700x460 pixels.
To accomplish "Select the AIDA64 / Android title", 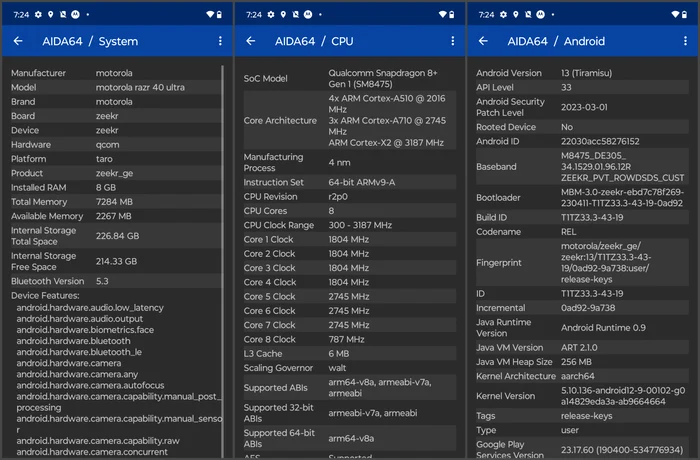I will tap(556, 42).
